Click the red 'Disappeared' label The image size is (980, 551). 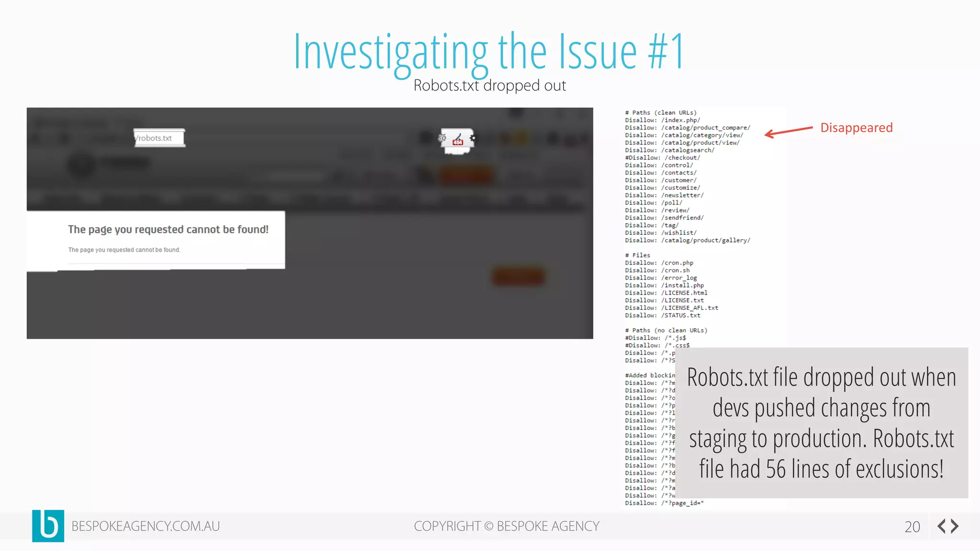click(857, 128)
